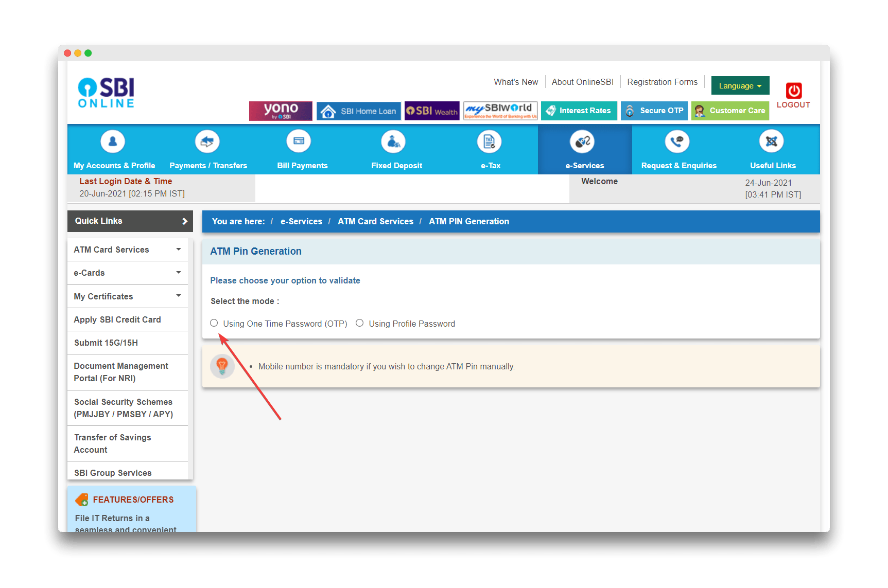
Task: Open Bill Payments
Action: coord(302,149)
